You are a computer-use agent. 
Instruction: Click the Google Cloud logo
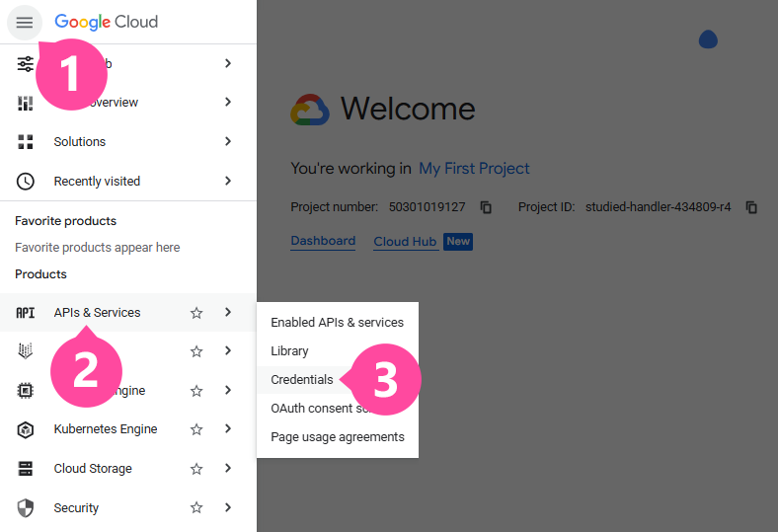106,22
